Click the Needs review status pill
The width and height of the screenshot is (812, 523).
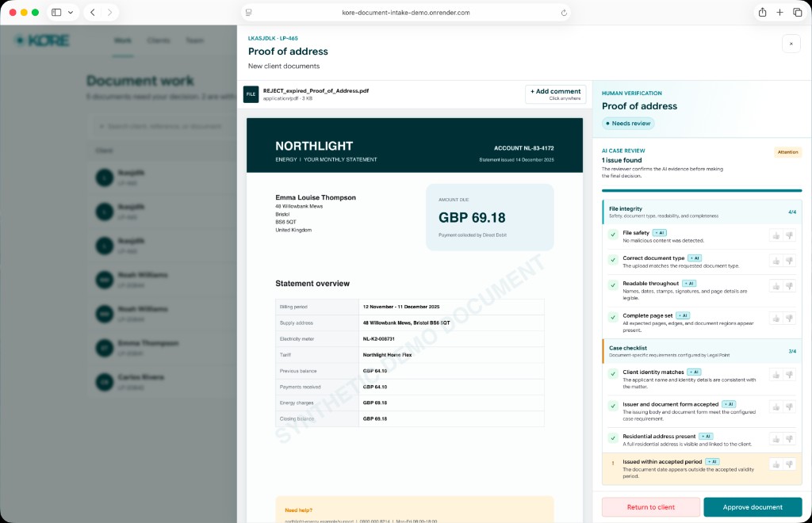click(x=628, y=123)
